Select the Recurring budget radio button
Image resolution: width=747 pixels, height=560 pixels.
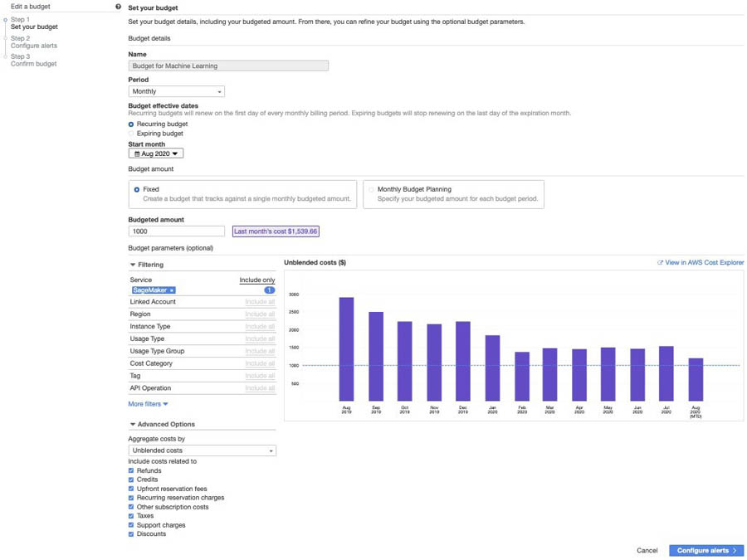(131, 124)
